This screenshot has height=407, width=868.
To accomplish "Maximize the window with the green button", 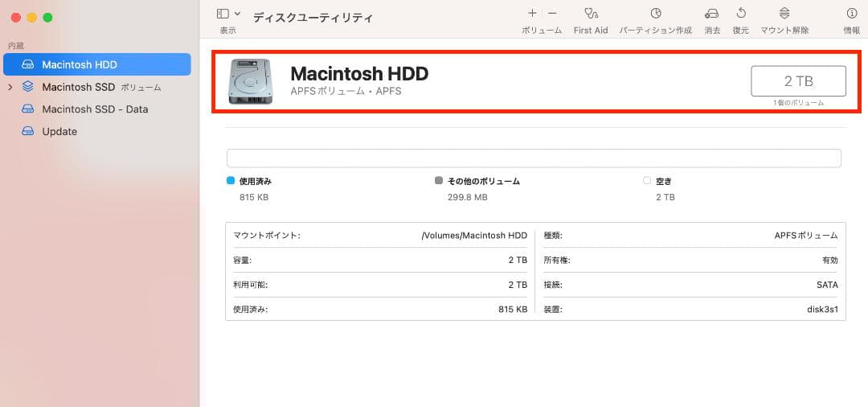I will (x=47, y=18).
